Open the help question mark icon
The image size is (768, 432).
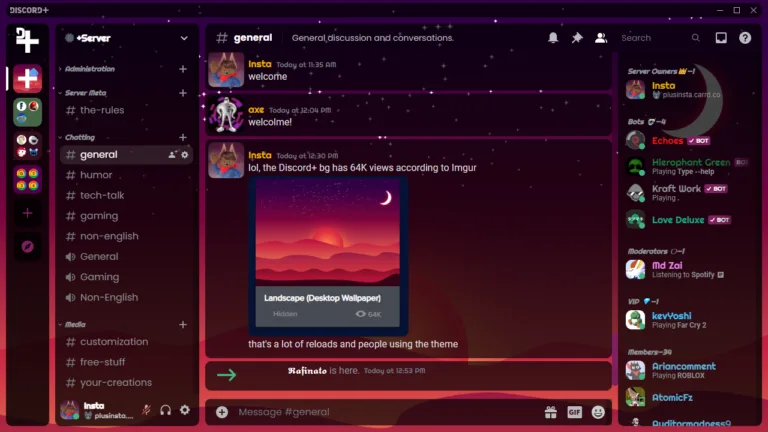click(x=745, y=38)
